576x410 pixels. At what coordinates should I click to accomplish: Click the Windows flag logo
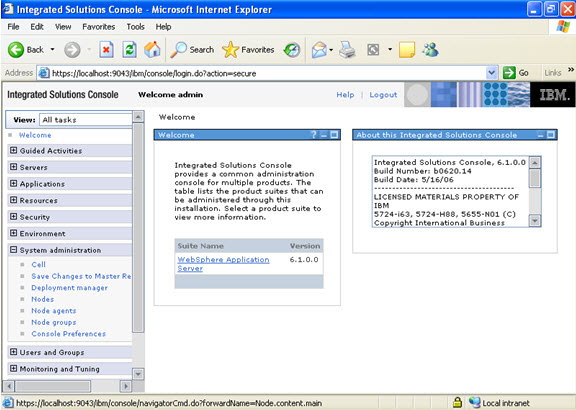tap(562, 26)
